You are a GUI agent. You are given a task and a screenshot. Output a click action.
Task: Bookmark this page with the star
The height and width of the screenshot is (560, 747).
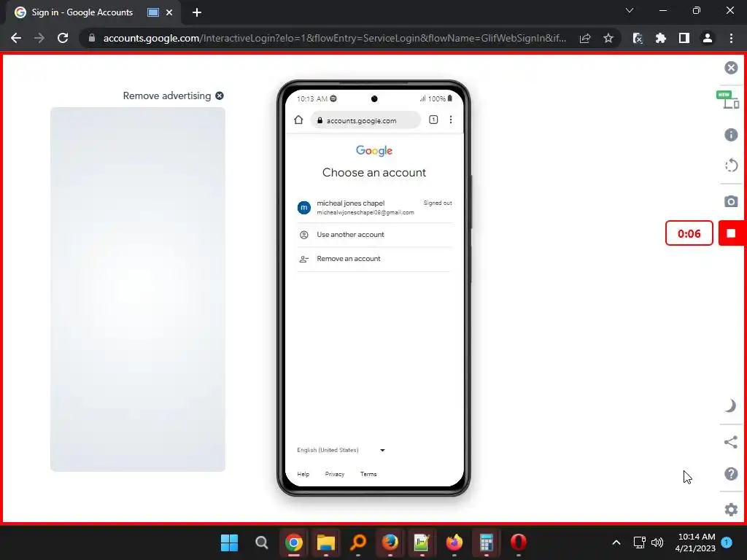(x=608, y=38)
